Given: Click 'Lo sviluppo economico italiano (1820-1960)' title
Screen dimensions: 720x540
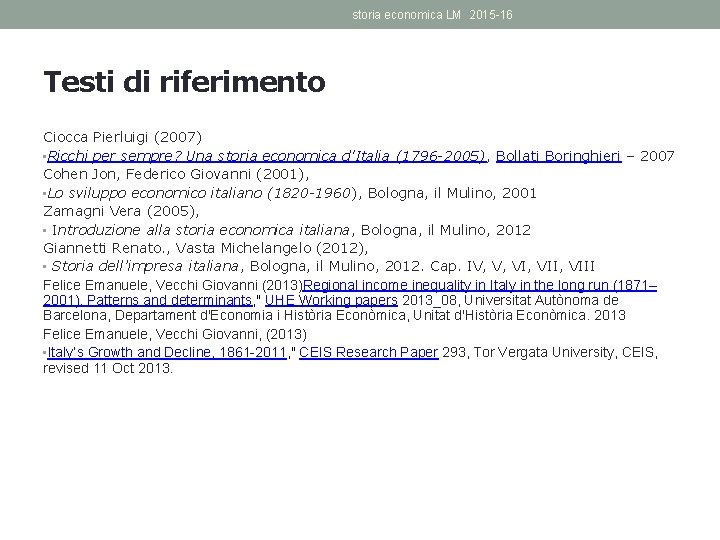Looking at the screenshot, I should point(202,193).
